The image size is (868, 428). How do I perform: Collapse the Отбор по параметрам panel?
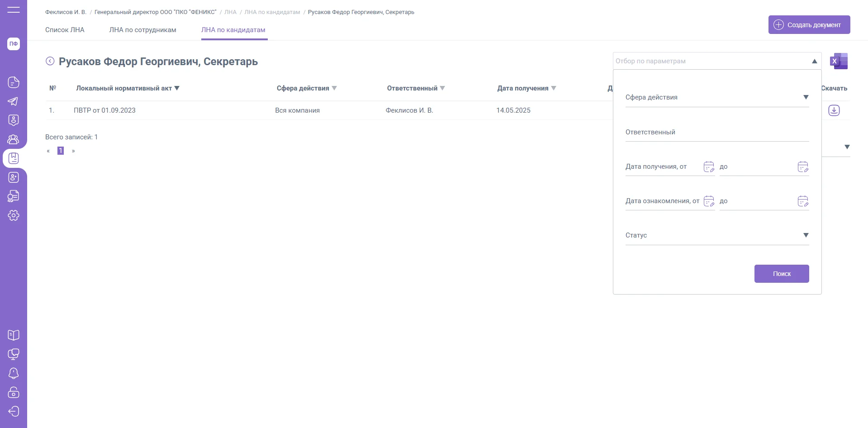coord(814,61)
